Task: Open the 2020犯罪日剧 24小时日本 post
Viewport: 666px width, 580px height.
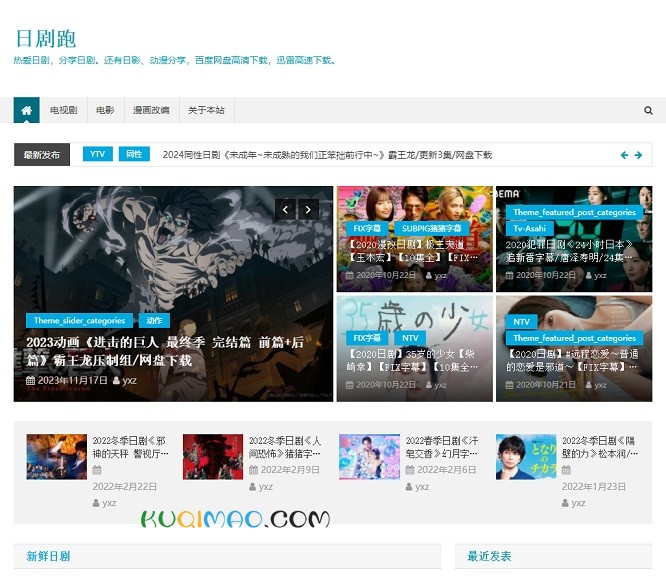Action: [x=569, y=251]
